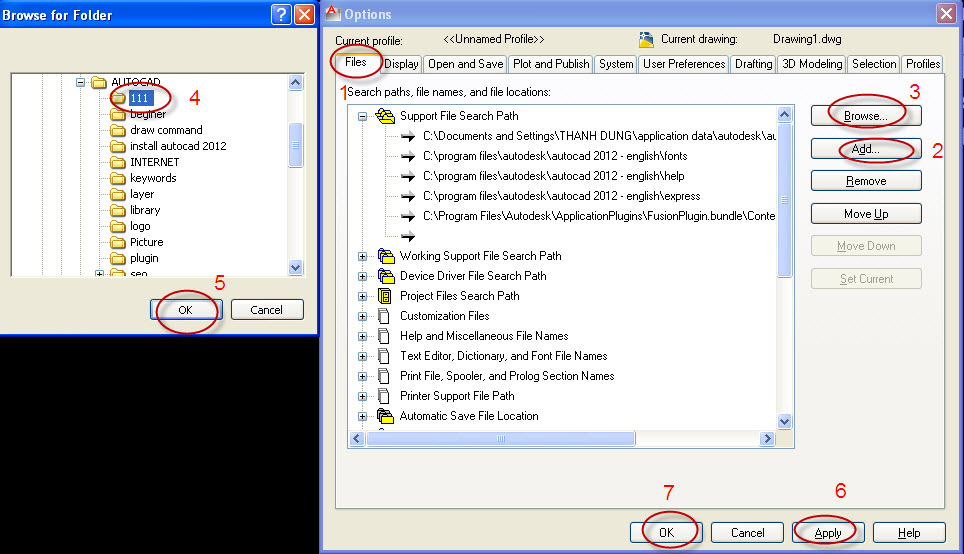Screen dimensions: 964x554
Task: Click the help question mark in Browse for Folder
Action: pos(281,14)
